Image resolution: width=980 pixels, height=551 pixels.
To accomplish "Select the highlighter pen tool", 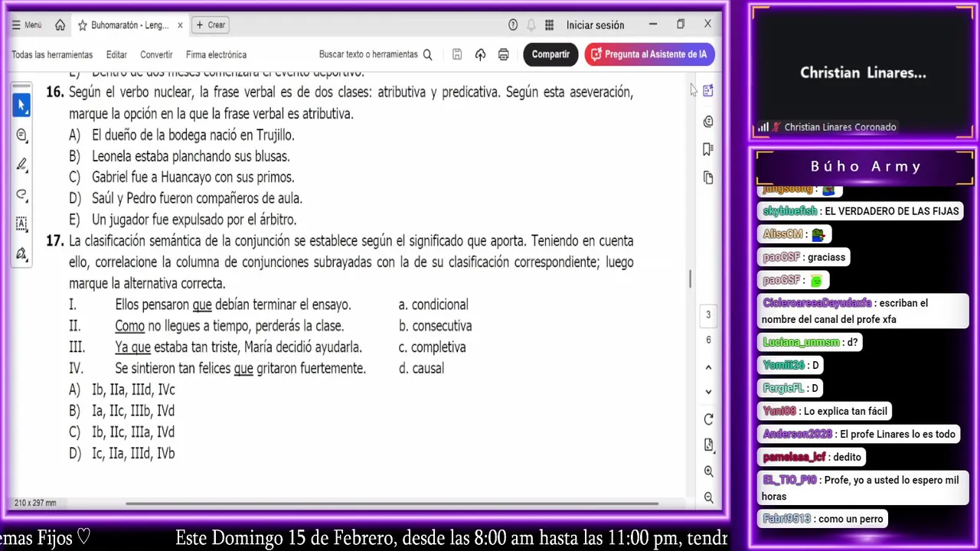I will point(21,165).
